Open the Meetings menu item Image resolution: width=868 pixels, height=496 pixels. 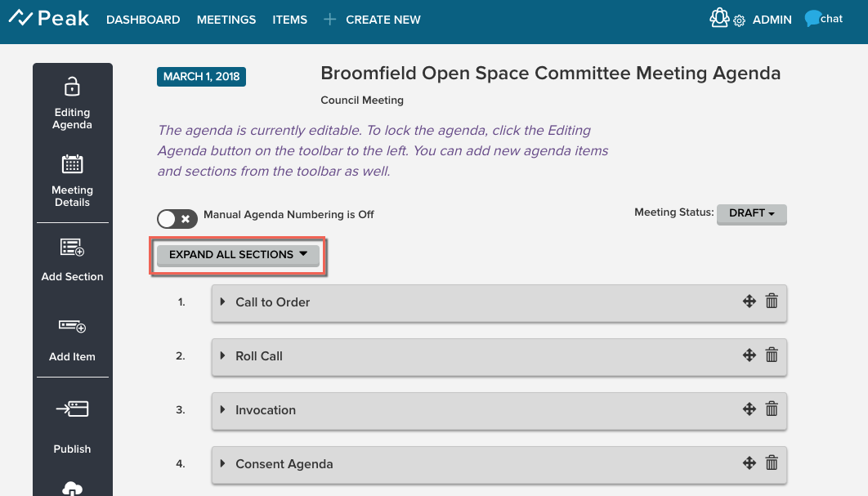point(226,20)
